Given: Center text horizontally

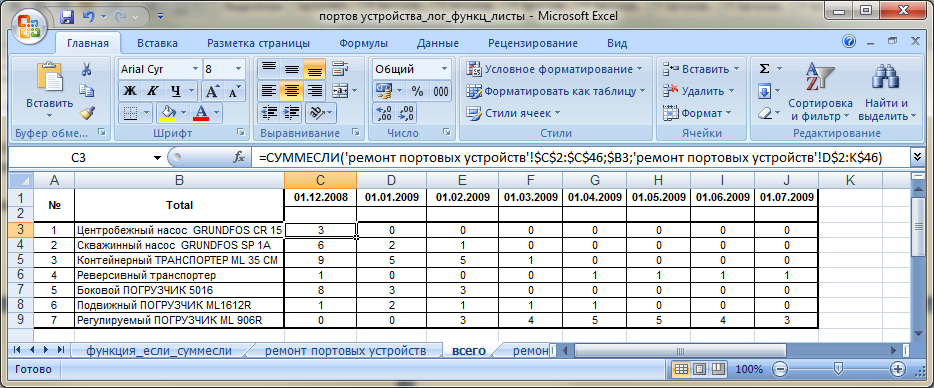Looking at the screenshot, I should 292,91.
